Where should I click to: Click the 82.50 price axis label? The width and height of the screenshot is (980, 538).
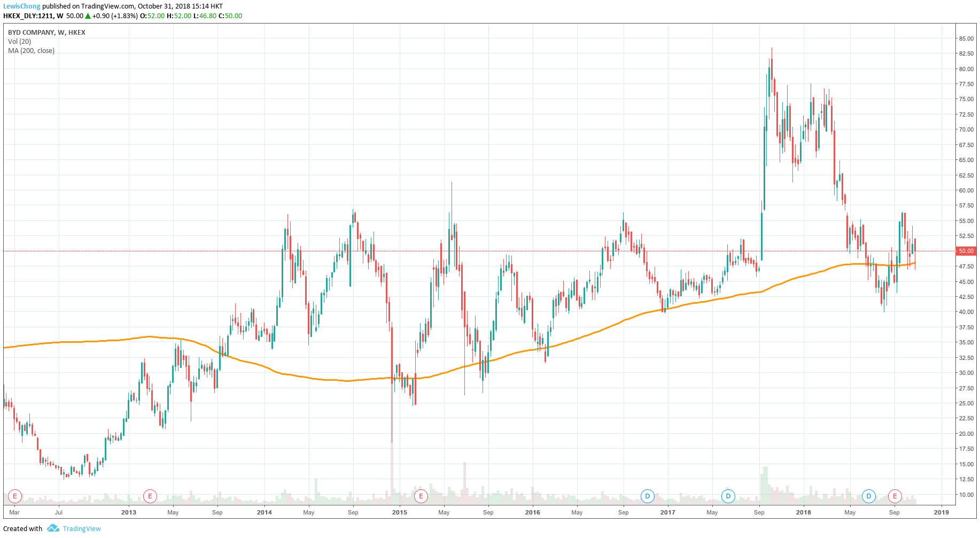coord(966,53)
